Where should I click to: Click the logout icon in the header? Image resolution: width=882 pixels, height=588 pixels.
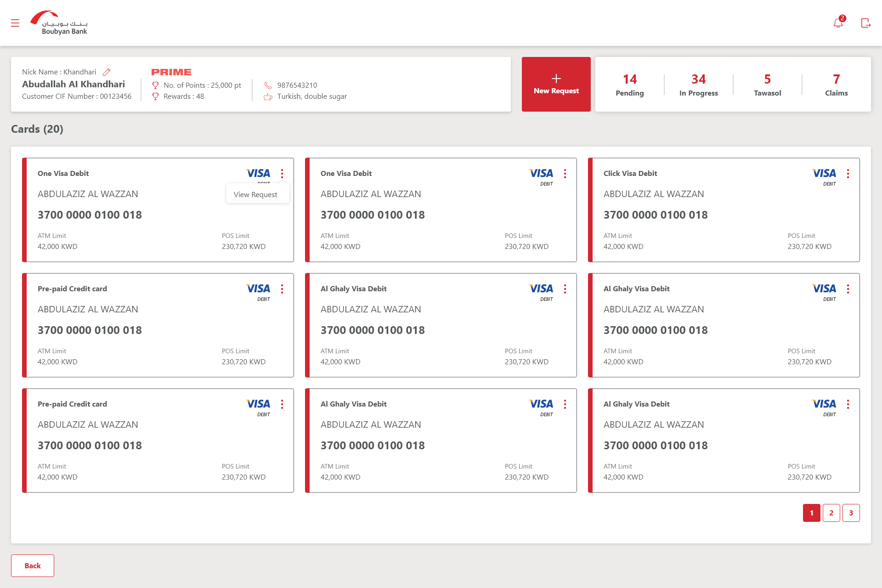point(865,23)
